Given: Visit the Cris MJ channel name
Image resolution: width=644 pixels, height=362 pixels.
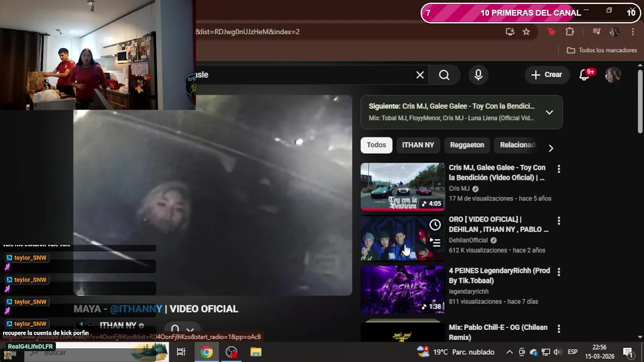Looking at the screenshot, I should click(x=459, y=189).
